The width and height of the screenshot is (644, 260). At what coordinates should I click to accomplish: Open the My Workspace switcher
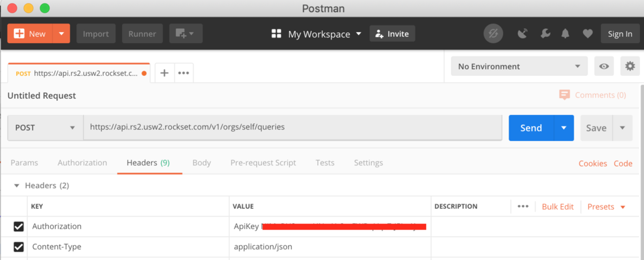click(316, 34)
